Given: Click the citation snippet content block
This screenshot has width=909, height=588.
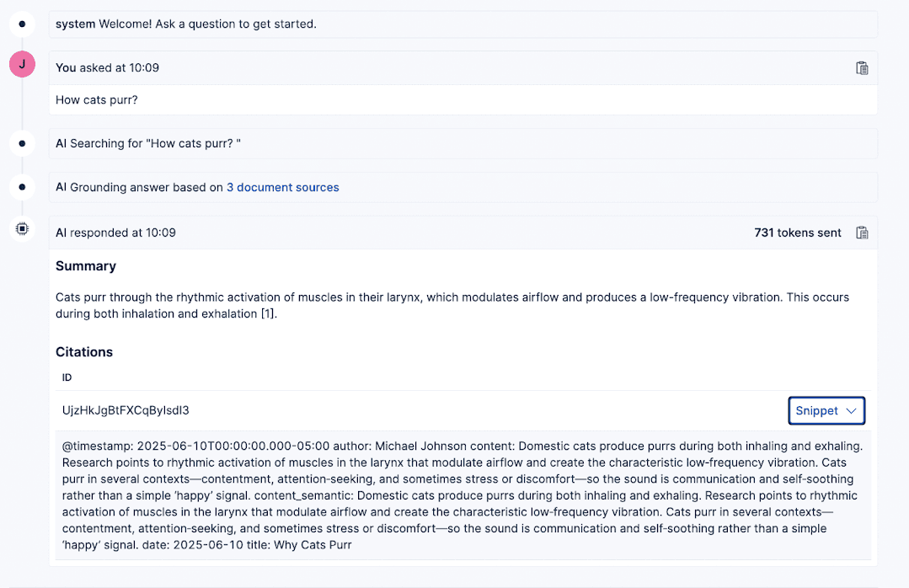Looking at the screenshot, I should (463, 495).
